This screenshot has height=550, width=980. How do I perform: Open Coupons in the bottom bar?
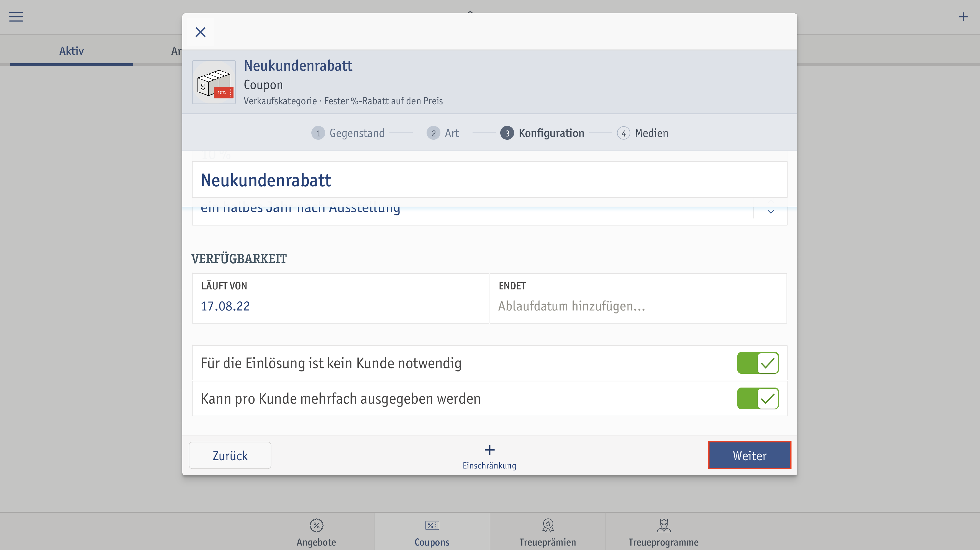[x=432, y=533]
